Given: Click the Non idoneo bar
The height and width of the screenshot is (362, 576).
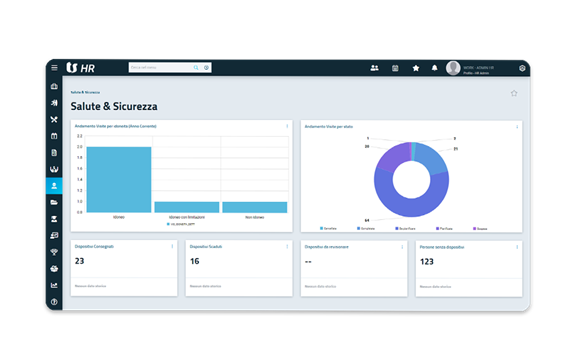Looking at the screenshot, I should (x=255, y=207).
